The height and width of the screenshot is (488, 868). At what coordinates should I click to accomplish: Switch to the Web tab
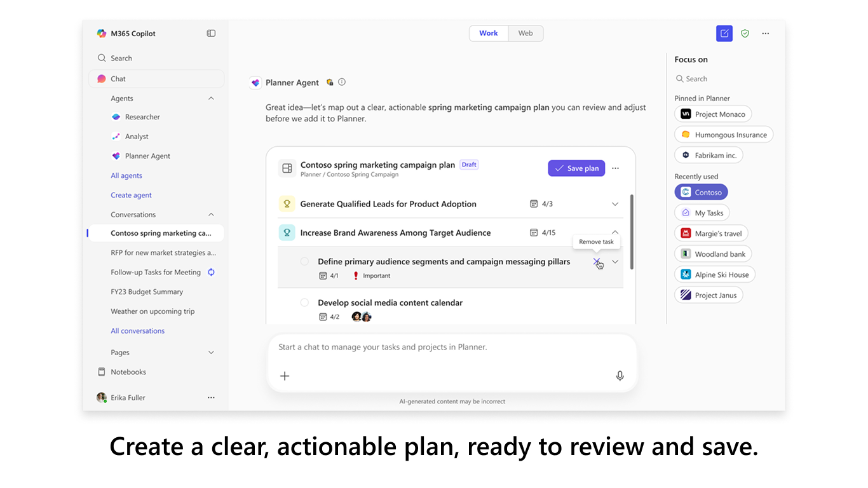526,34
